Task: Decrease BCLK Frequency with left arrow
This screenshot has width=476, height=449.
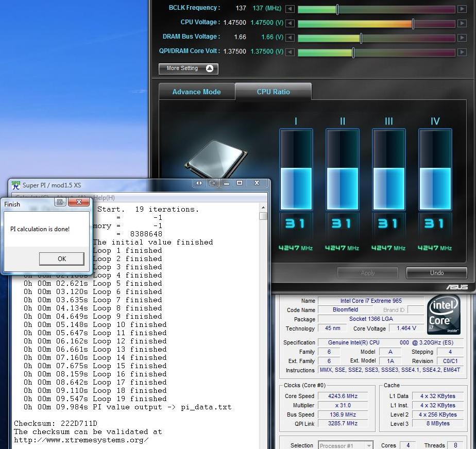Action: pyautogui.click(x=290, y=9)
